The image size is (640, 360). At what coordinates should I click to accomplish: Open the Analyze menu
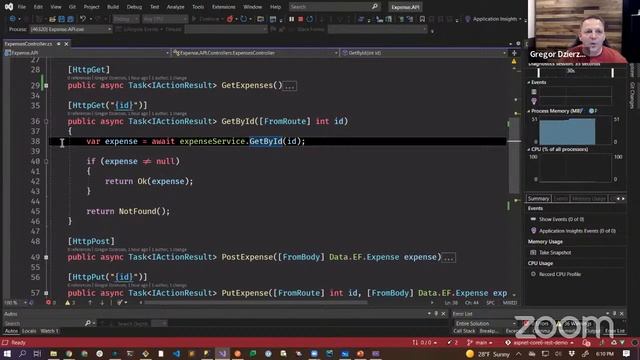[x=176, y=7]
